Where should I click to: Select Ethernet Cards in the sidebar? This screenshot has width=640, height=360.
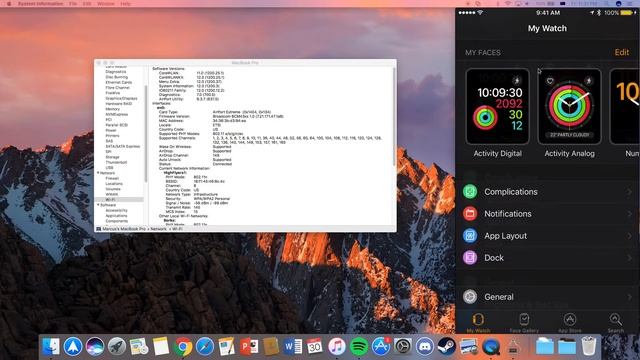tap(119, 82)
